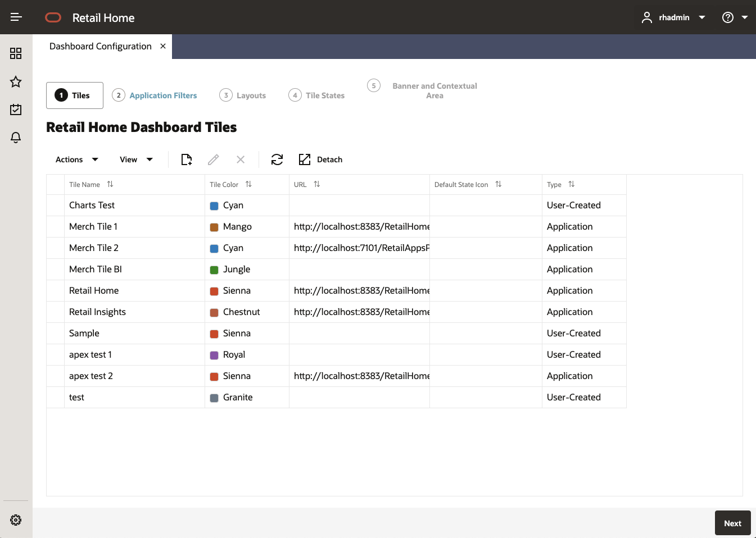Open the help menu dropdown arrow

(x=745, y=17)
